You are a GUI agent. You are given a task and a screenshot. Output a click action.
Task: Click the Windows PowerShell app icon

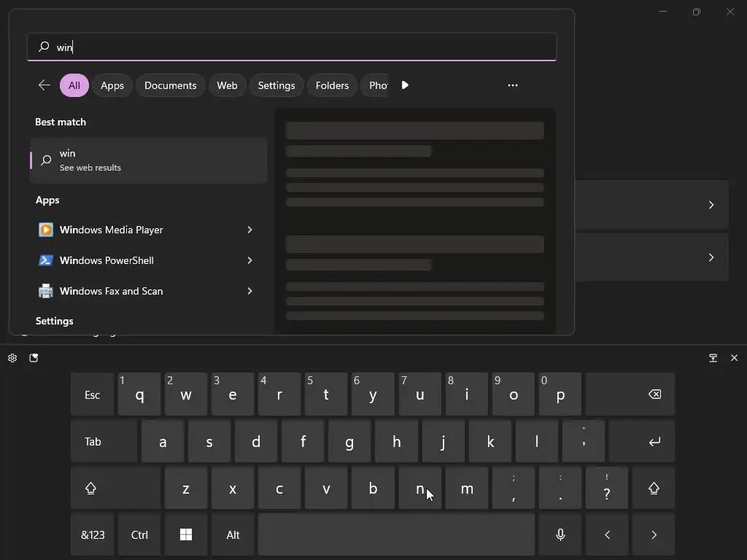point(46,260)
